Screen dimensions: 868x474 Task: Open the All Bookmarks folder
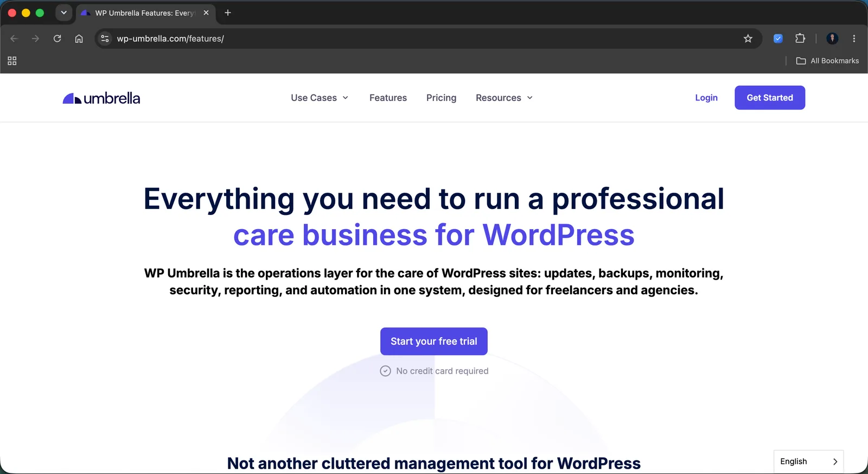827,61
